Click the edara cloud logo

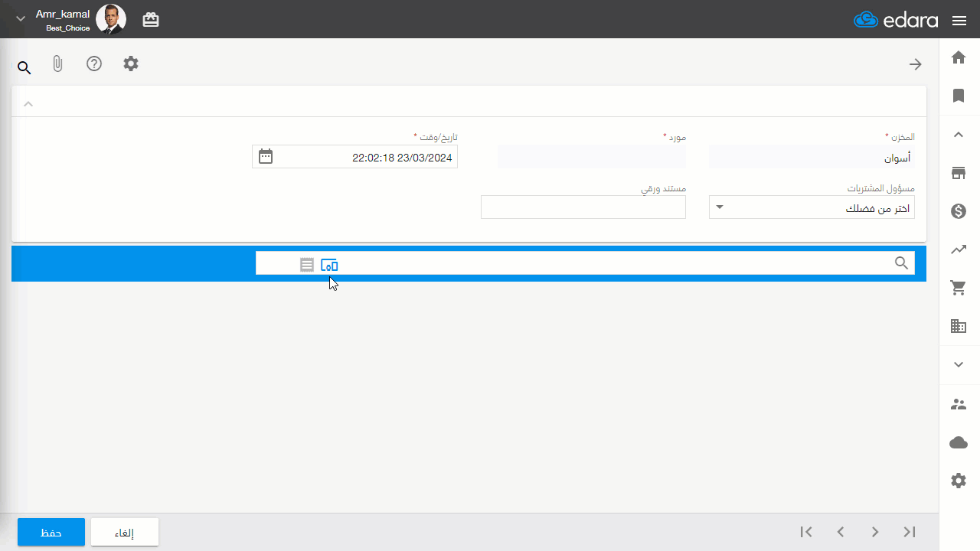pyautogui.click(x=896, y=20)
